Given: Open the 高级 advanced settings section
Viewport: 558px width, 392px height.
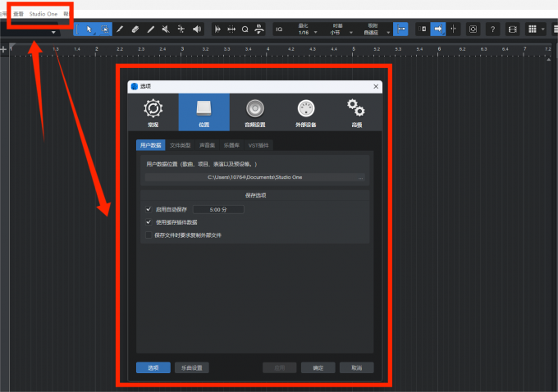Looking at the screenshot, I should tap(355, 113).
